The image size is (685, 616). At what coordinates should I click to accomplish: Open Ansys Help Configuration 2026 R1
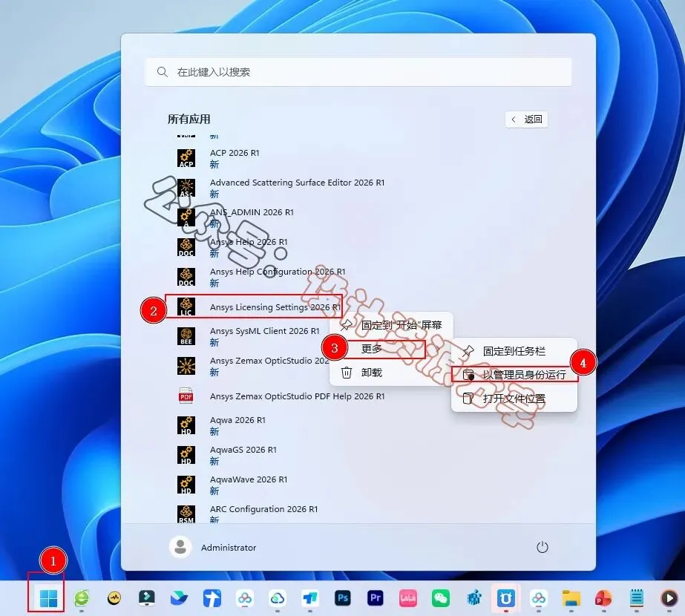278,272
